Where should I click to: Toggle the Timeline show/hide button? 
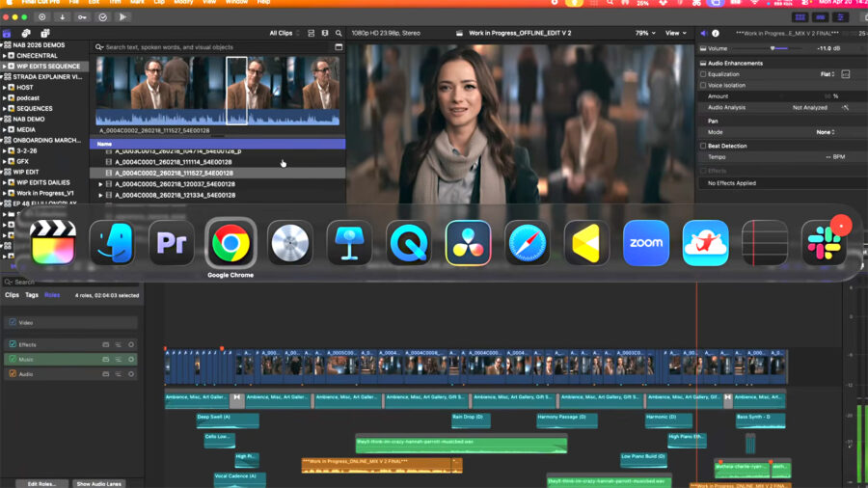point(821,17)
